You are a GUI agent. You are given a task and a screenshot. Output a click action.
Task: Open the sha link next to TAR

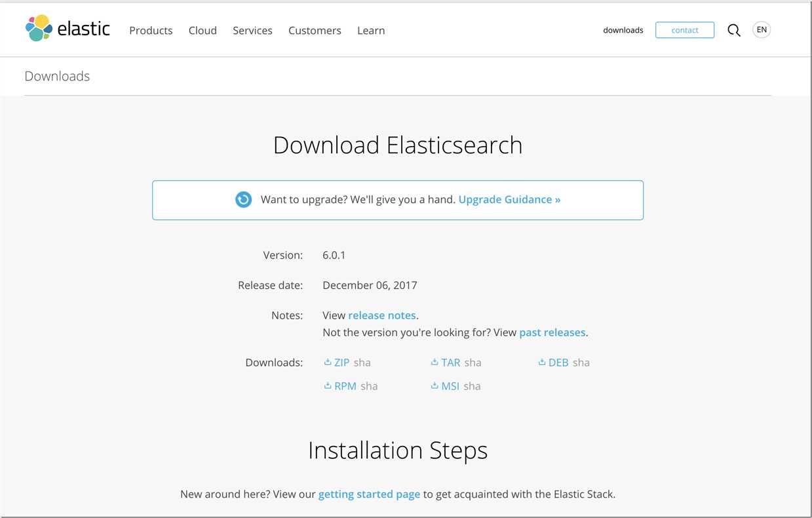473,362
